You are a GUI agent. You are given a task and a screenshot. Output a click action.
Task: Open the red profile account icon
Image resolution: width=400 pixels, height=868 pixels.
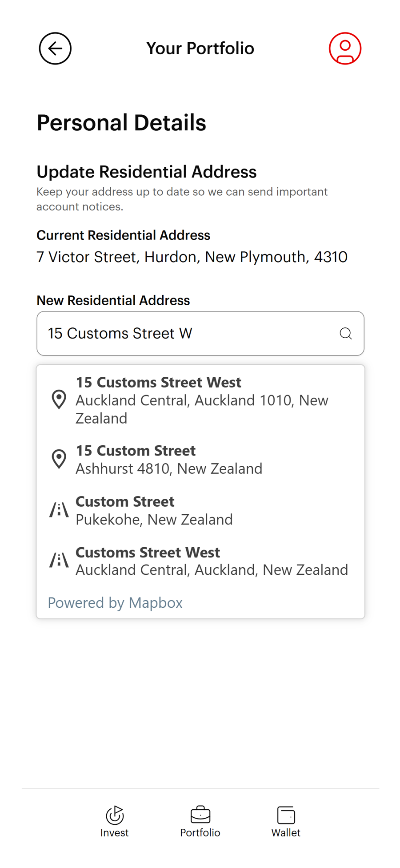coord(345,48)
